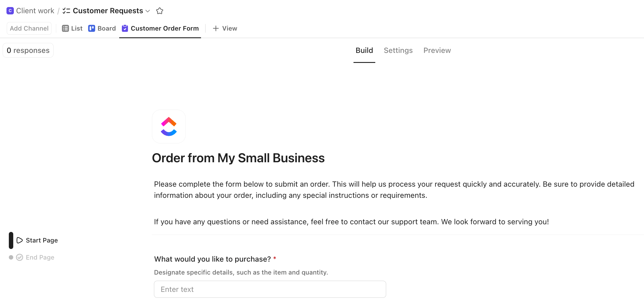644x301 pixels.
Task: Click the Add Channel button
Action: pyautogui.click(x=29, y=28)
